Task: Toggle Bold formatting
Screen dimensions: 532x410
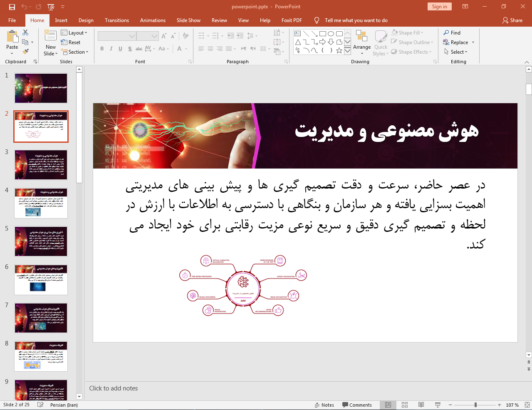Action: pos(102,49)
